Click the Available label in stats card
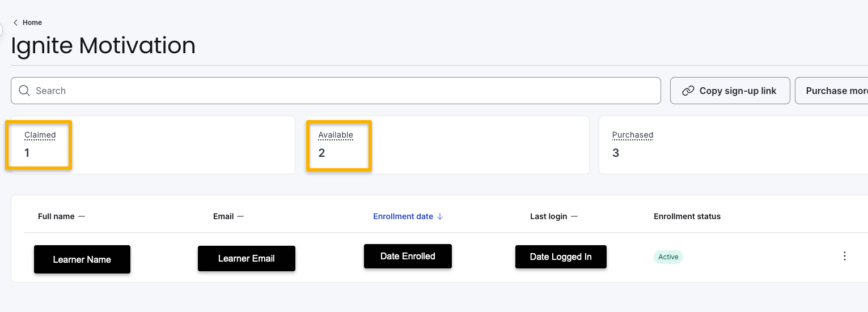The image size is (868, 312). pos(335,135)
